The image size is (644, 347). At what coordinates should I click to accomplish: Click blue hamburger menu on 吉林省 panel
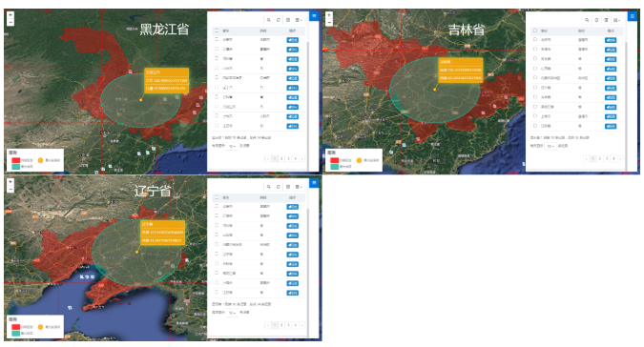tap(633, 16)
